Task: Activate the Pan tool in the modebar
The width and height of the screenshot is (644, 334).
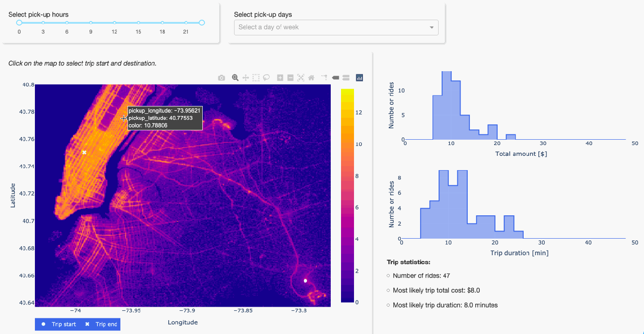Action: (246, 78)
